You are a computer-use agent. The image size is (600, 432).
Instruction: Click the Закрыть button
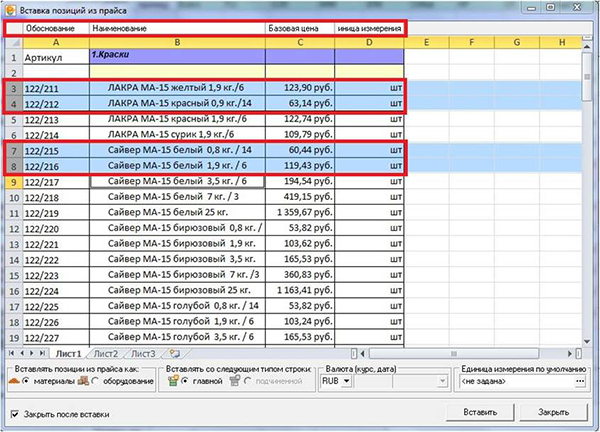click(x=553, y=412)
